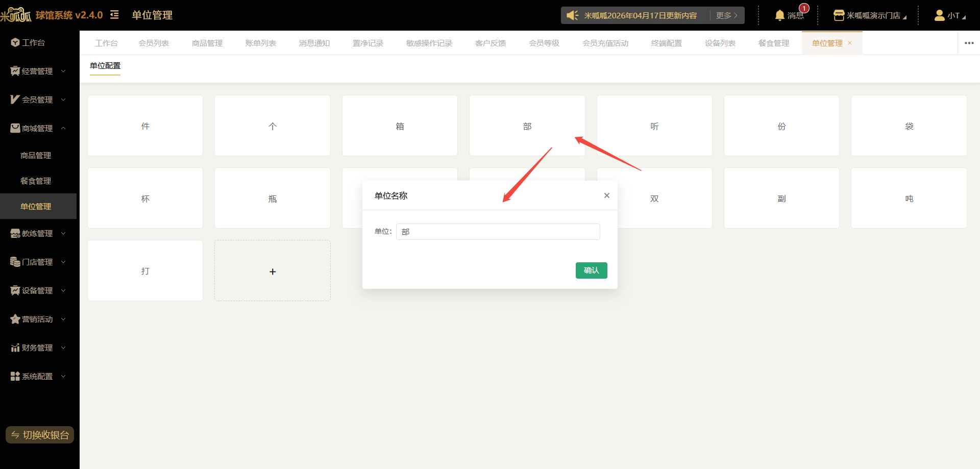Open the 餐食管理 sidebar submenu item

click(x=36, y=181)
